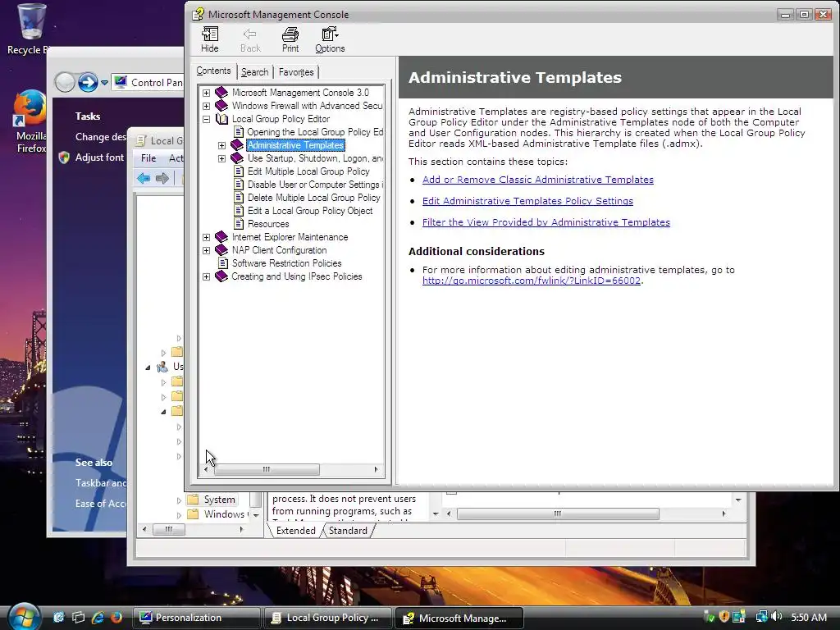Screen dimensions: 840x630
Task: Select Software Restriction Policies topic
Action: 286,263
